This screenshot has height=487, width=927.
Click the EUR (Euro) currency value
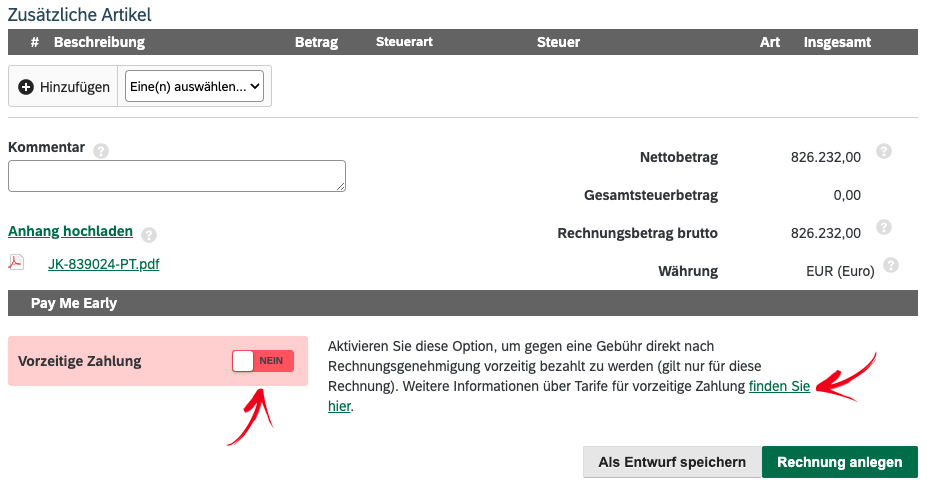(x=840, y=271)
